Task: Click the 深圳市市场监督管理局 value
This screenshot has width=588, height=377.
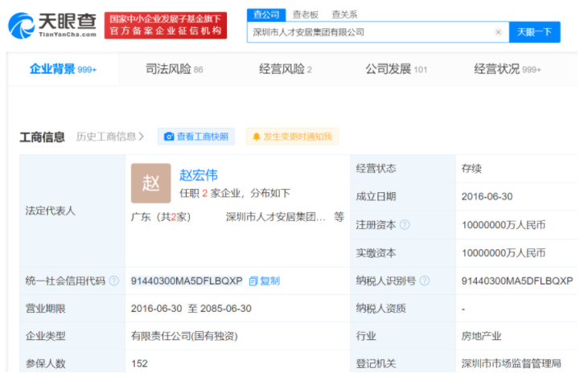Action: tap(511, 363)
